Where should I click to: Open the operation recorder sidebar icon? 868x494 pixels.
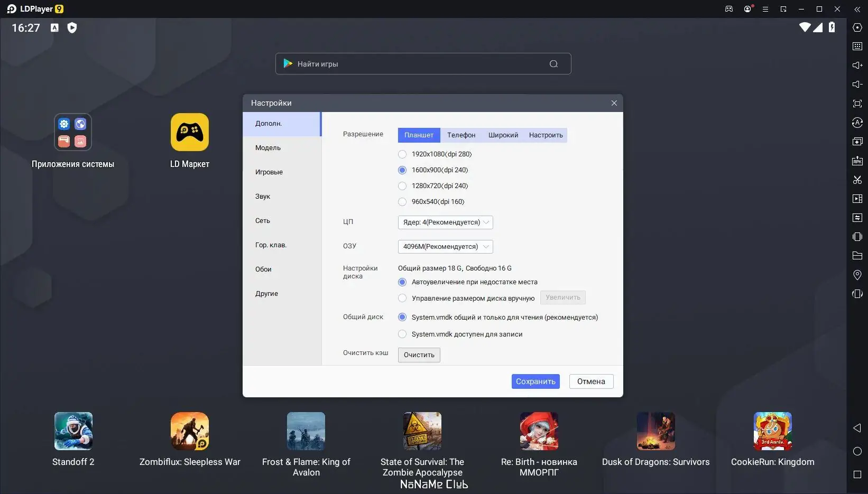[x=857, y=123]
